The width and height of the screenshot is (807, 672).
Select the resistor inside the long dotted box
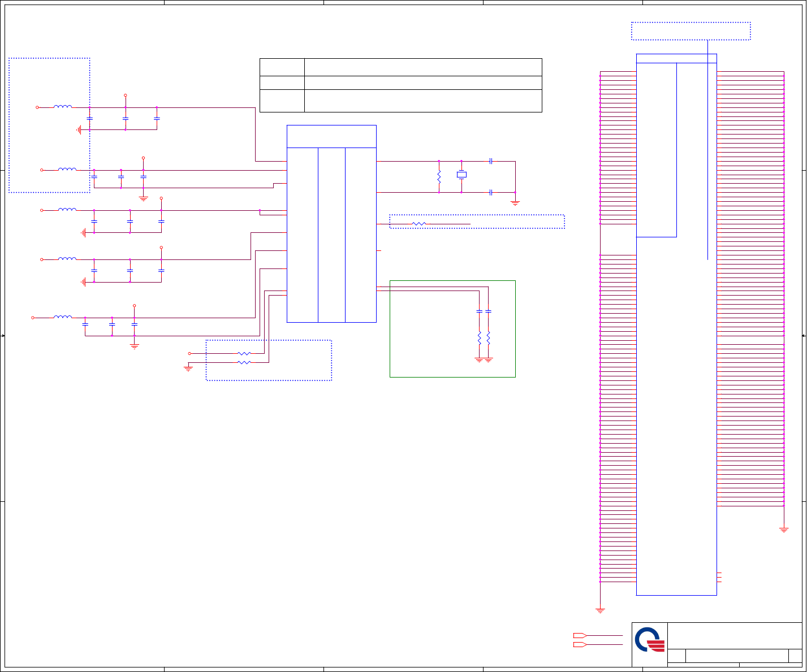pyautogui.click(x=418, y=224)
